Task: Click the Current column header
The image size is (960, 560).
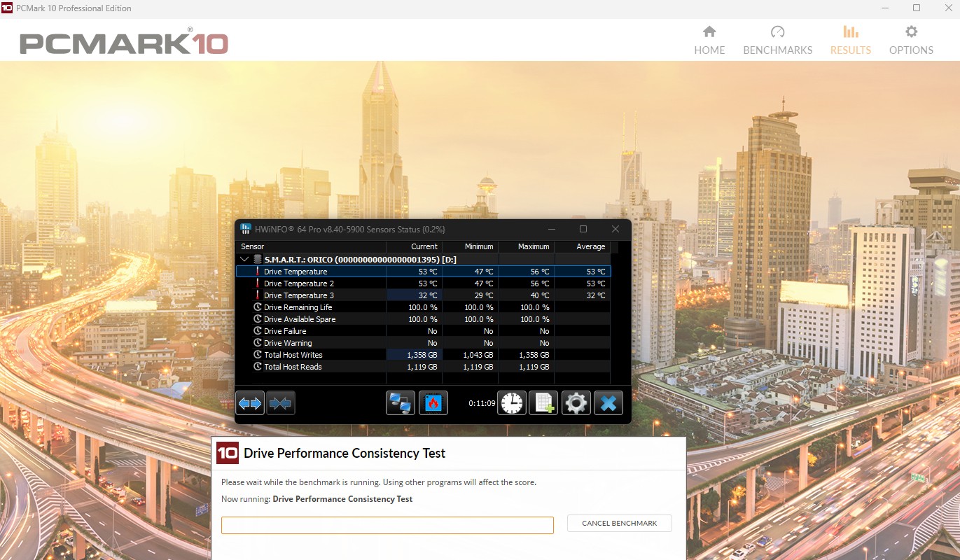Action: click(x=415, y=246)
